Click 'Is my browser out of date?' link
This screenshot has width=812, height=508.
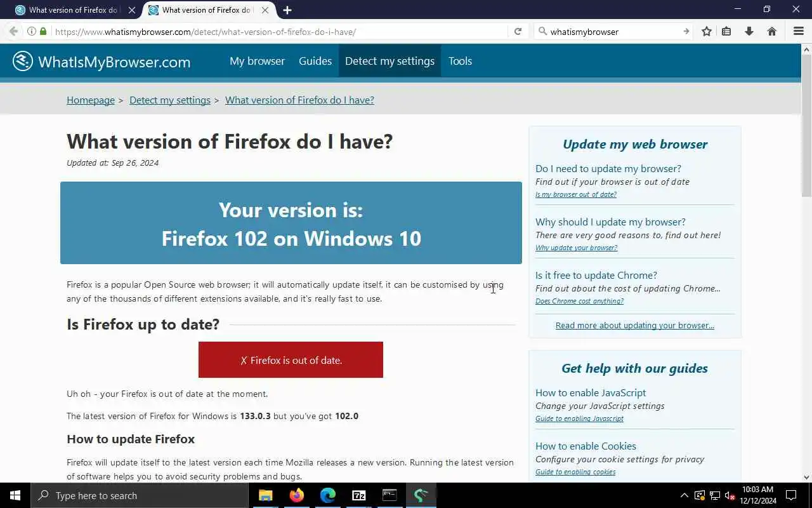pyautogui.click(x=576, y=194)
